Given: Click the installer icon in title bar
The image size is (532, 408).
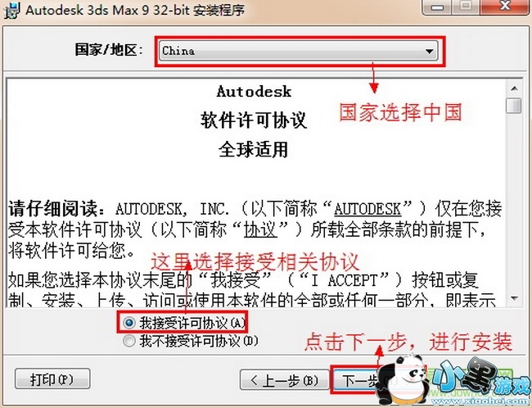Looking at the screenshot, I should click(x=11, y=10).
